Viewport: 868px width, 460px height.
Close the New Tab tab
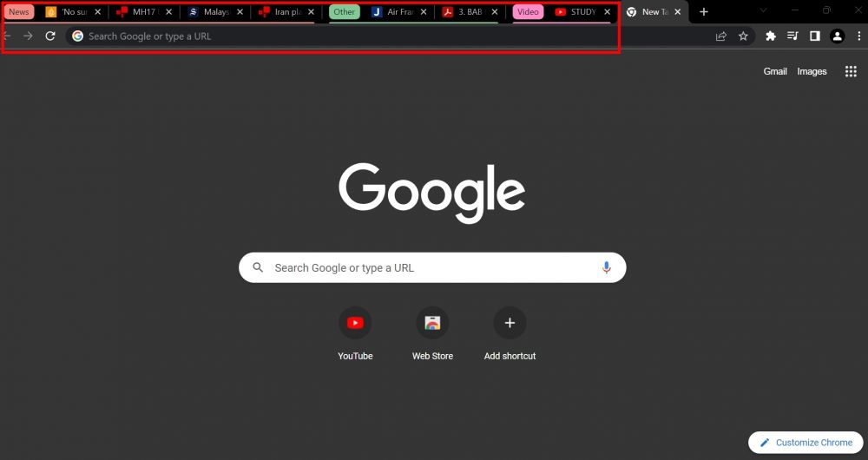[x=678, y=11]
